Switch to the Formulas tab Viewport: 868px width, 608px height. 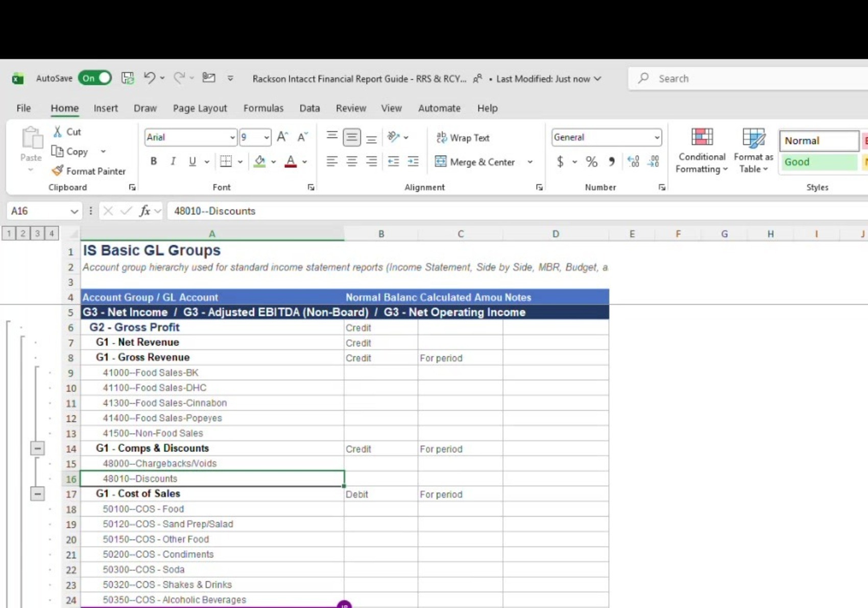[263, 108]
